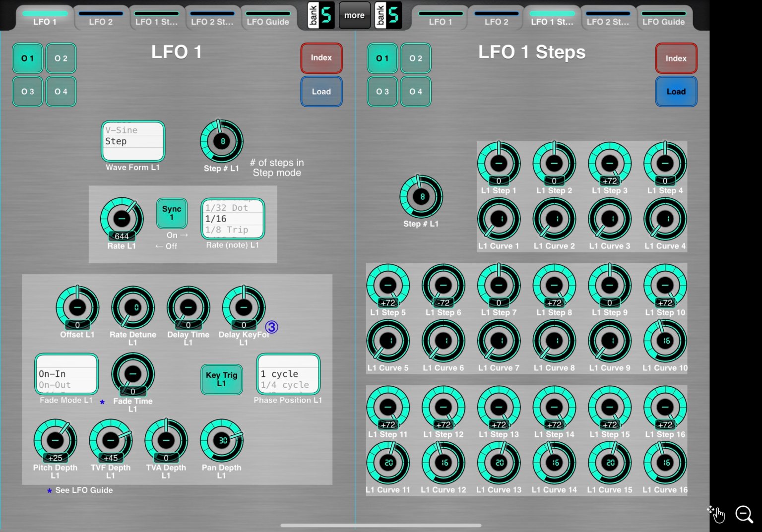The height and width of the screenshot is (532, 762).
Task: Click the L1 Curve 16 knob
Action: [x=665, y=463]
